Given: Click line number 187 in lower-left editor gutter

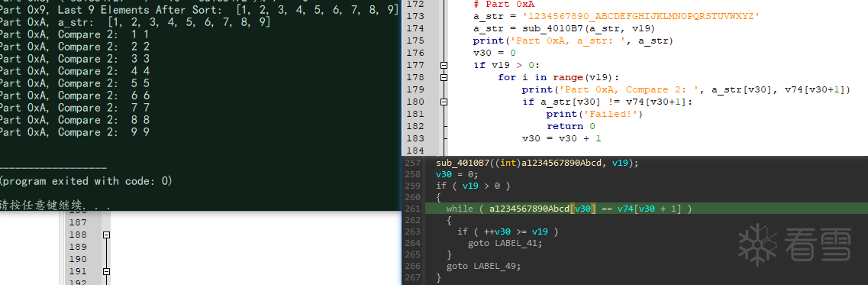Looking at the screenshot, I should click(x=78, y=222).
